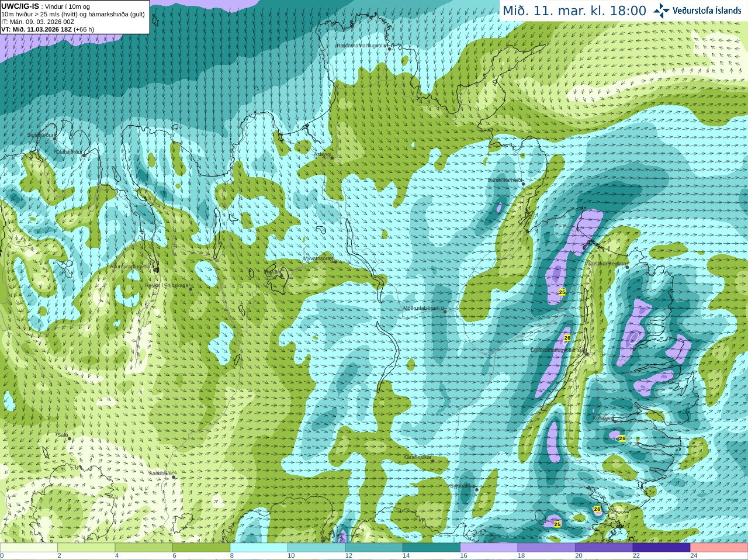
Task: Click the Siglufjörður station label
Action: pyautogui.click(x=40, y=135)
